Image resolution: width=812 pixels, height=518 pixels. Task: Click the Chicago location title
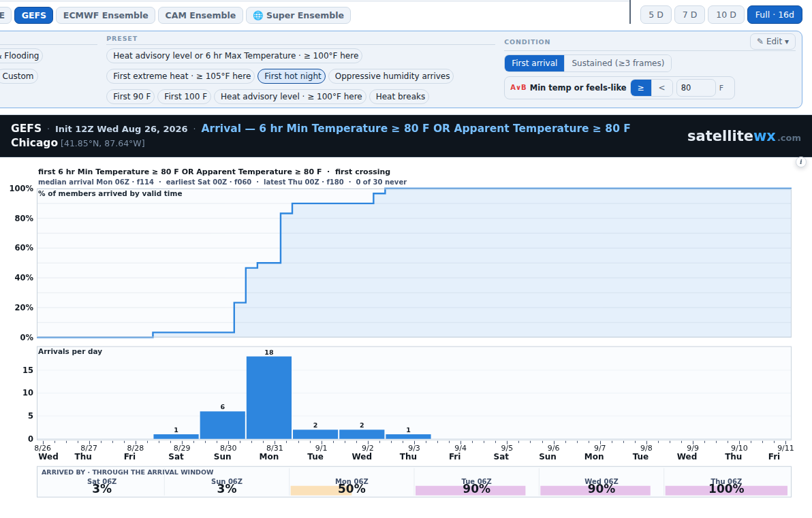pos(34,143)
